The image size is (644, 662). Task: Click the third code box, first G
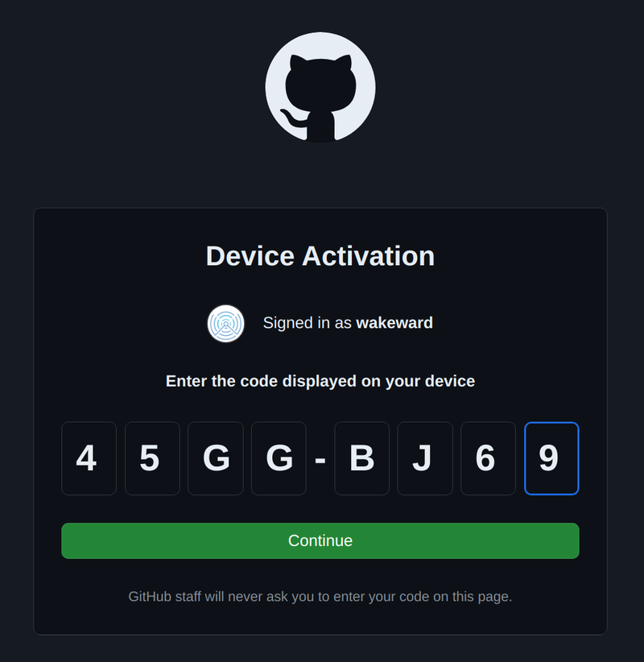click(x=216, y=458)
